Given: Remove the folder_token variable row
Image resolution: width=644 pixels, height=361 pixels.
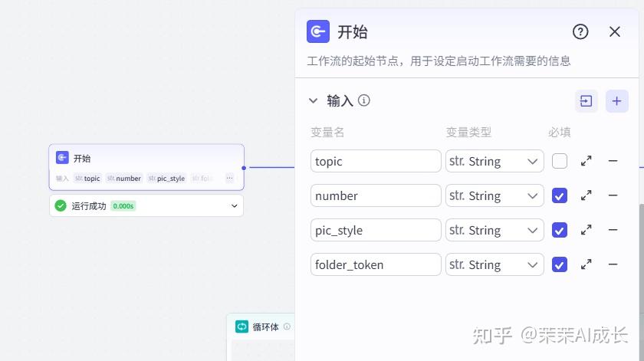Looking at the screenshot, I should coord(613,264).
